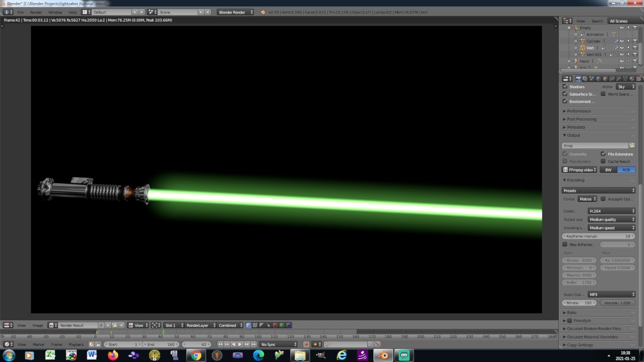Show Color and Alpha channels in image editor
This screenshot has width=644, height=362.
[249, 325]
